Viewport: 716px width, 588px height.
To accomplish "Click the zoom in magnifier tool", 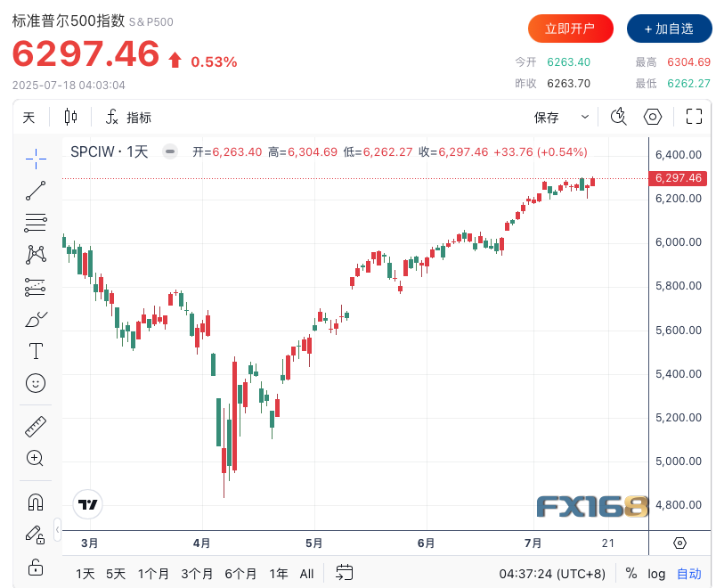I will [x=36, y=459].
